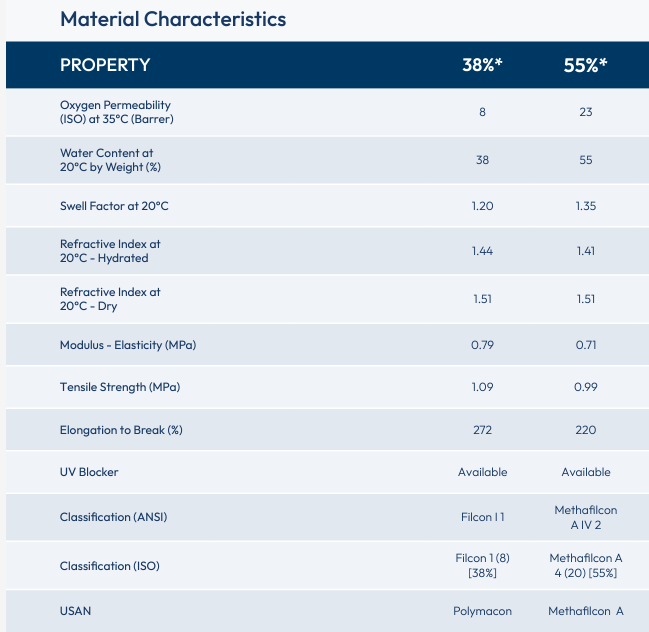Click the UV Blocker row label
649x632 pixels.
tap(89, 472)
